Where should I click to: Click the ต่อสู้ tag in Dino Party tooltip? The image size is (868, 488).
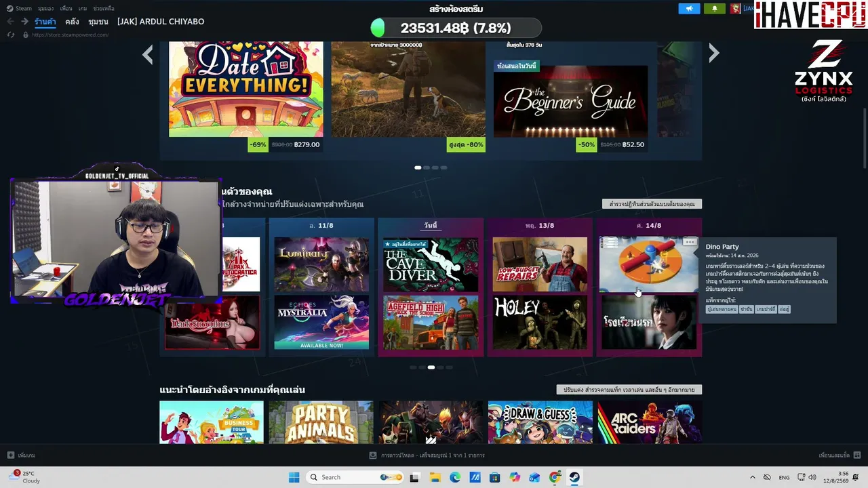coord(784,309)
